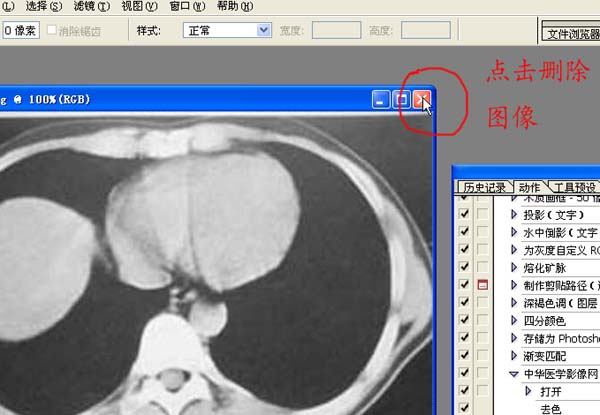Toggle the checkmark for 深褐色调 action
Screen dimensions: 600x415
(x=464, y=302)
